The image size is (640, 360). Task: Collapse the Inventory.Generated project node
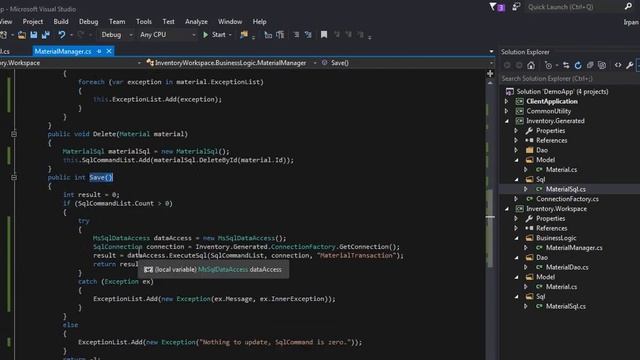point(507,121)
